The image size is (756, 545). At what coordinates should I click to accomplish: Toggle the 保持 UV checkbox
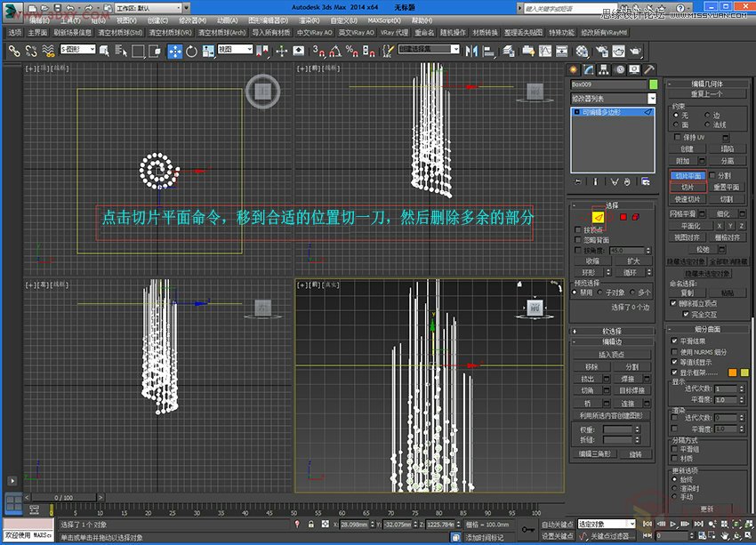pyautogui.click(x=678, y=137)
